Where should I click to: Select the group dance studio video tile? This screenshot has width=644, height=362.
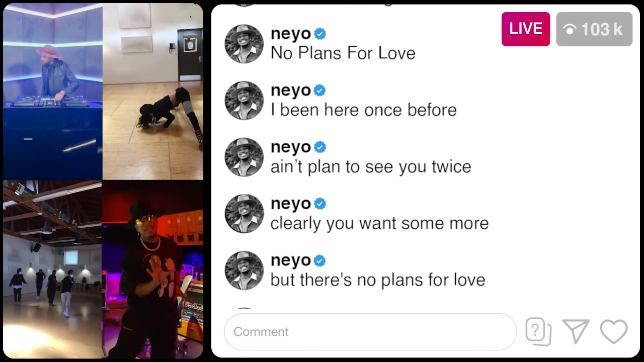pos(52,269)
